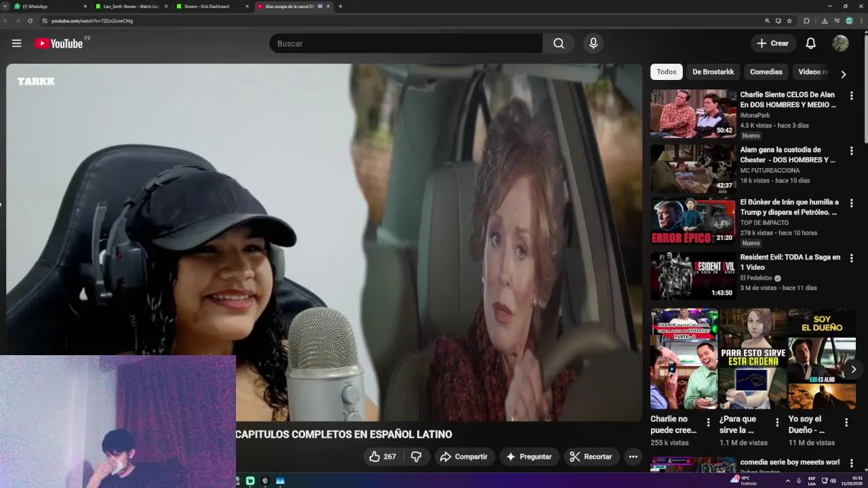The image size is (868, 488).
Task: Open install app icon in address bar
Action: [x=778, y=21]
